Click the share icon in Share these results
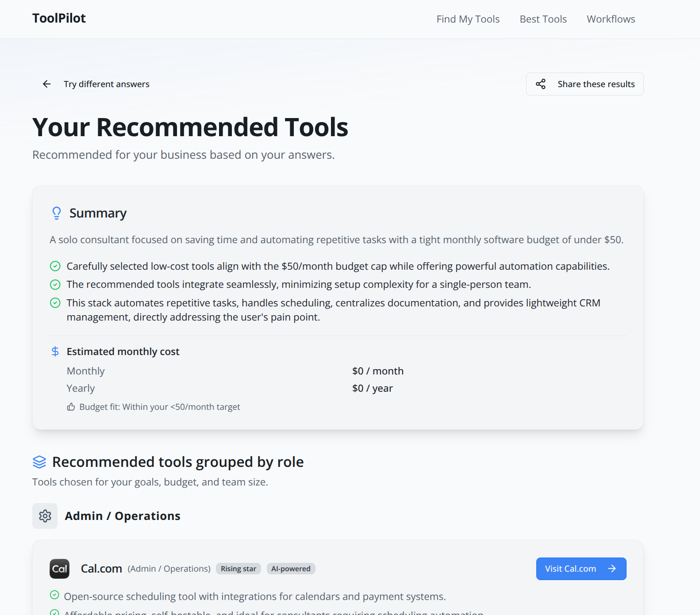 [541, 84]
